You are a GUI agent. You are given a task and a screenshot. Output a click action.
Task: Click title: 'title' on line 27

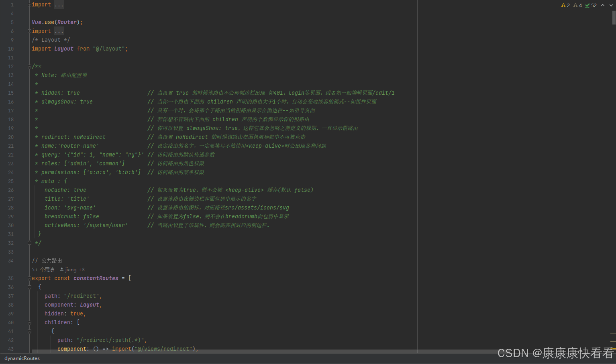point(67,199)
